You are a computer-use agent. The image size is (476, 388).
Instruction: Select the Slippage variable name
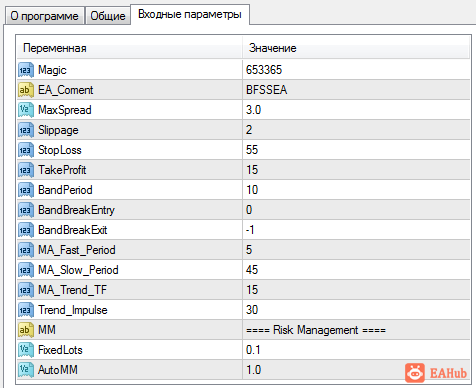pyautogui.click(x=58, y=130)
